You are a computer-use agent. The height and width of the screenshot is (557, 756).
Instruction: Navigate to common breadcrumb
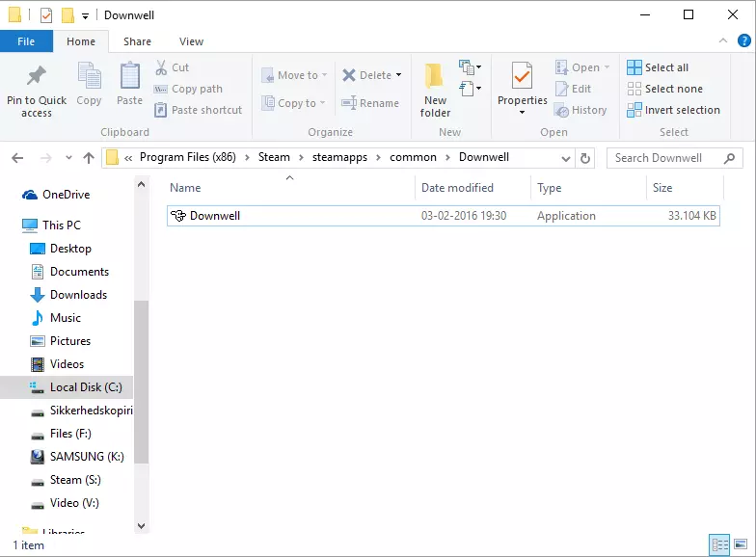coord(413,158)
